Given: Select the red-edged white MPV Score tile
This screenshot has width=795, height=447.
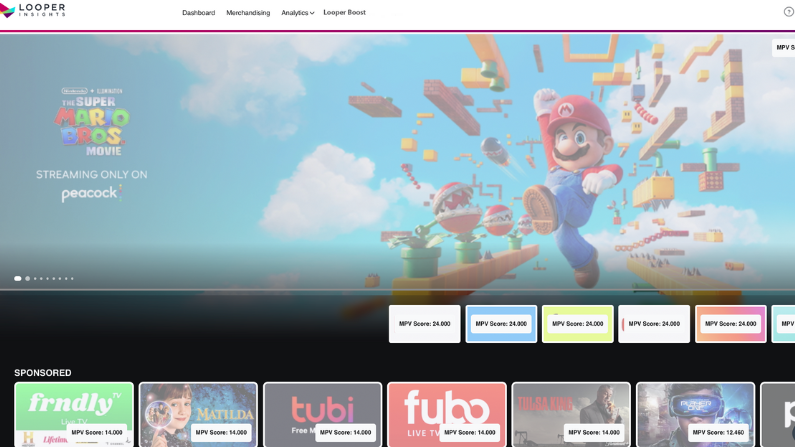Looking at the screenshot, I should click(x=654, y=324).
